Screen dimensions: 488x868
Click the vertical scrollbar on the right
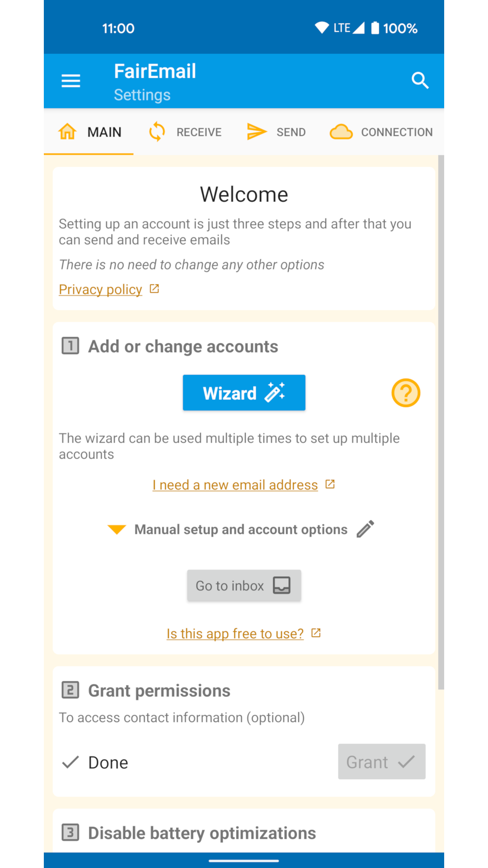click(x=441, y=422)
